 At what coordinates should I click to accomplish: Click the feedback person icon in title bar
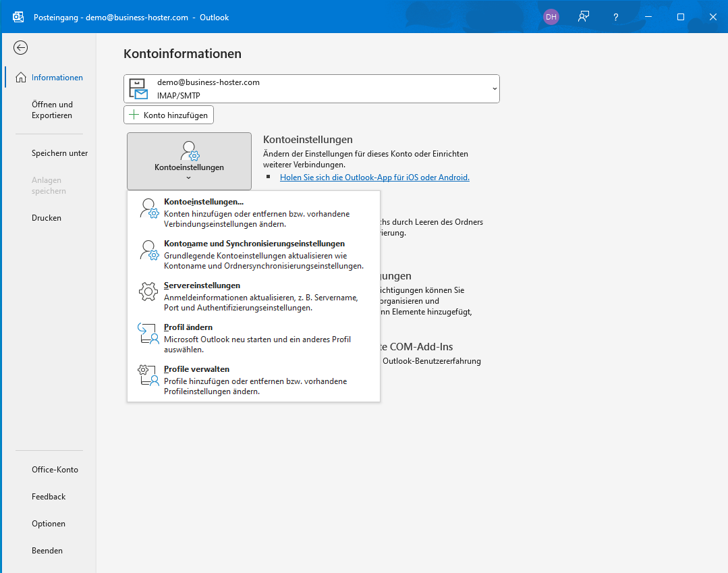pos(584,17)
